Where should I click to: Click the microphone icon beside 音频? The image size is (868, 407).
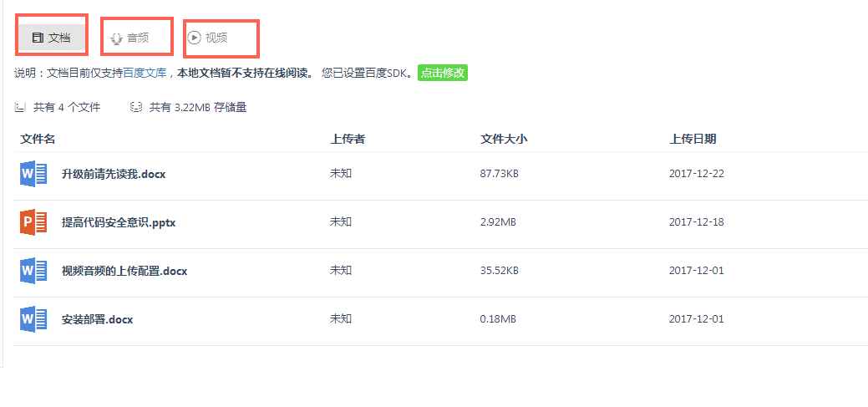tap(115, 38)
